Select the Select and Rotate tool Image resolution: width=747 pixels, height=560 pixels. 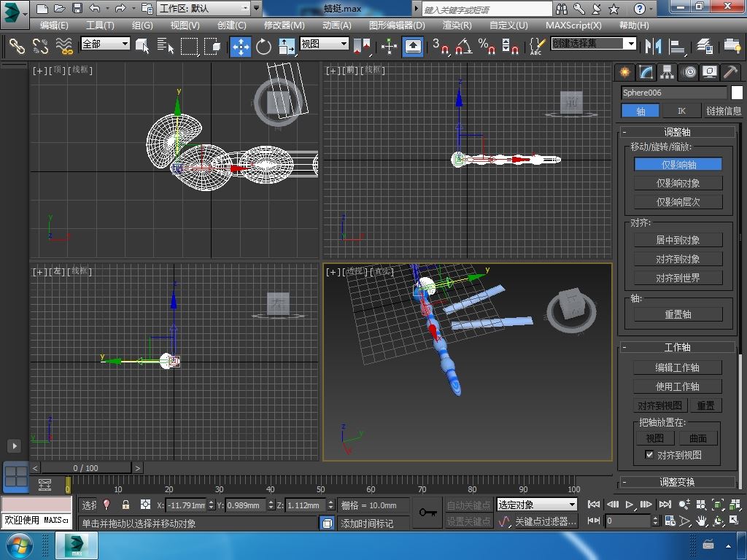[263, 47]
